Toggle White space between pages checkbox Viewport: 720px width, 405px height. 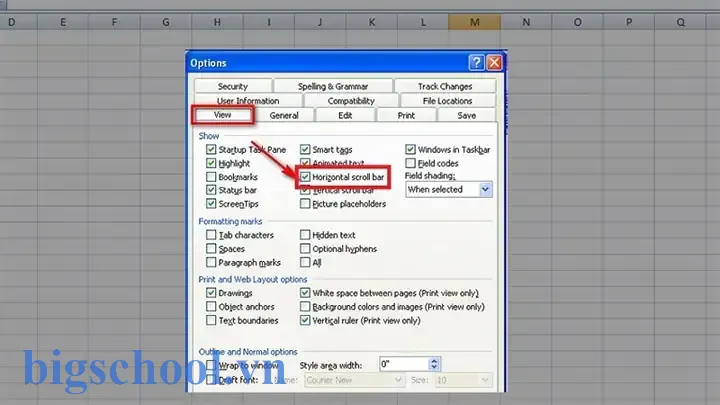tap(305, 292)
